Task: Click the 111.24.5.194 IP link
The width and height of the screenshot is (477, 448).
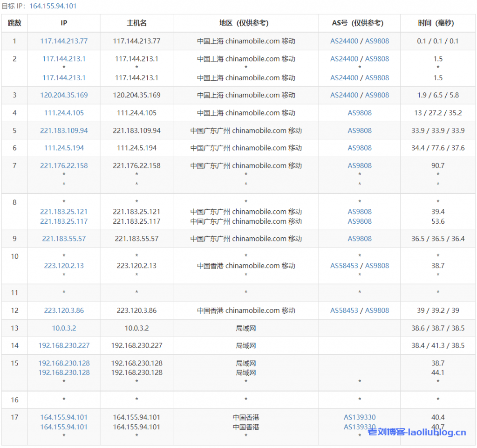Action: tap(64, 148)
